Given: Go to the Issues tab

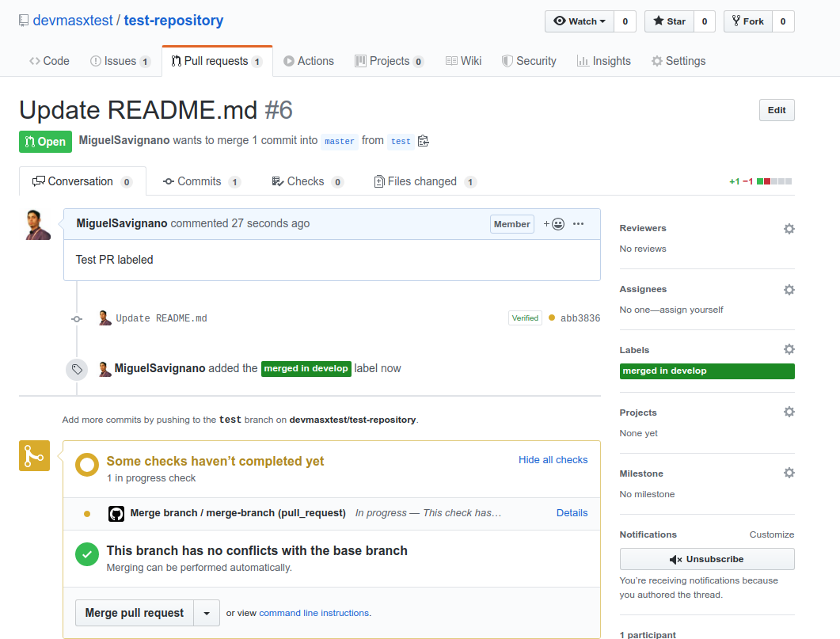Looking at the screenshot, I should (x=120, y=61).
